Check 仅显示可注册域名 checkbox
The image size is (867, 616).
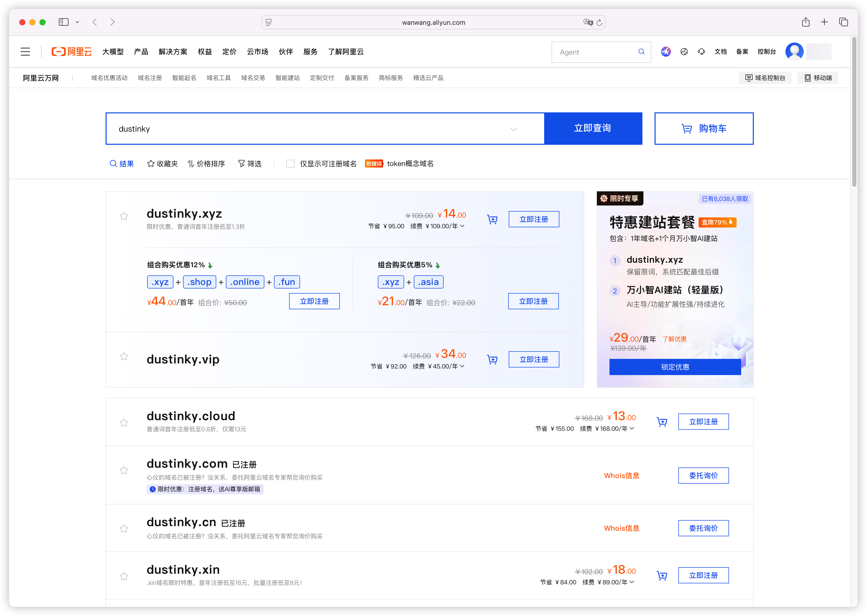coord(290,164)
